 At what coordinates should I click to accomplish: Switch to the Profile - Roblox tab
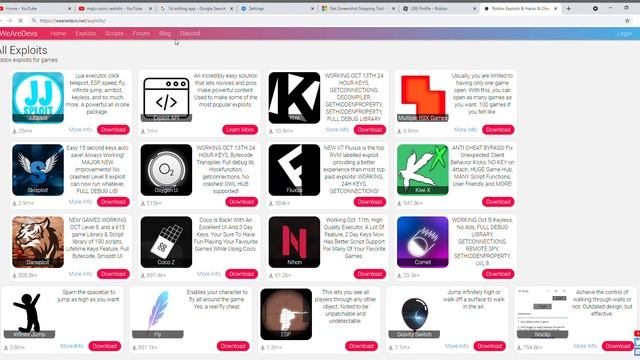pyautogui.click(x=439, y=8)
